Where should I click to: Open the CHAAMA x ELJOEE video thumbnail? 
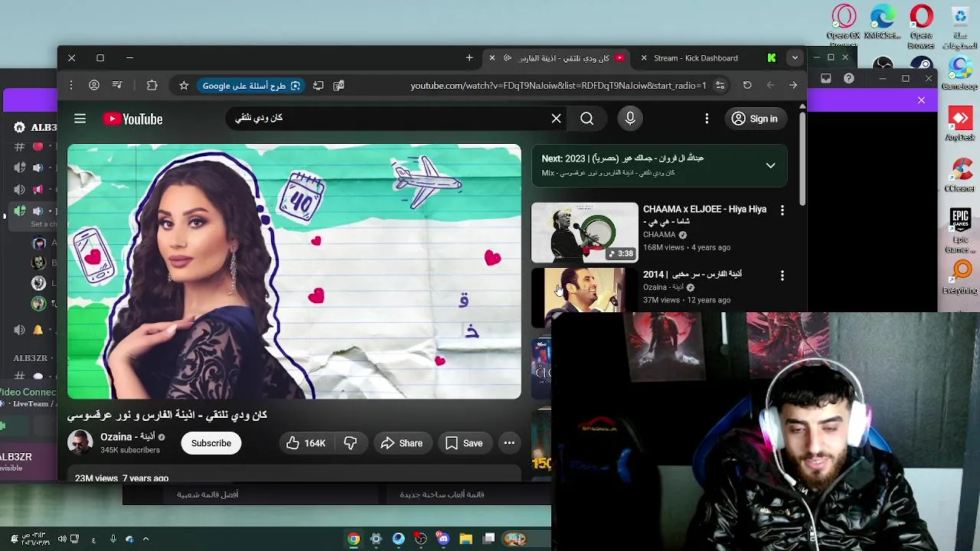pos(585,232)
